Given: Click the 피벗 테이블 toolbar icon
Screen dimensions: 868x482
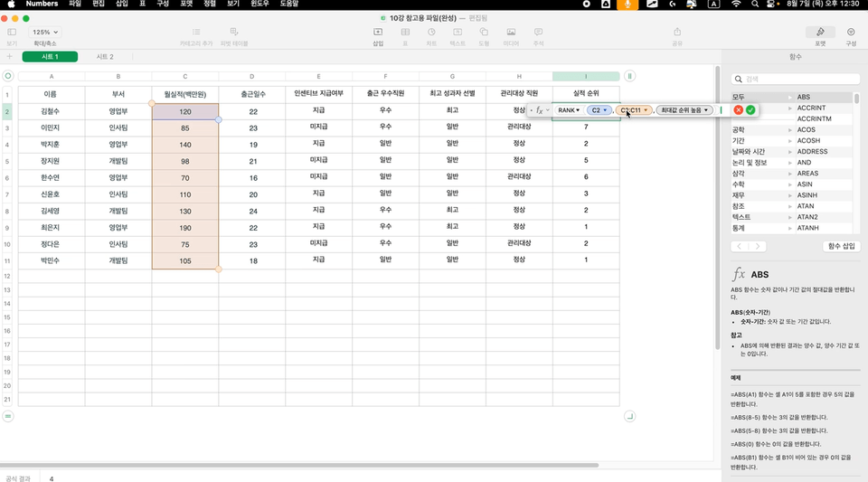Looking at the screenshot, I should pyautogui.click(x=234, y=32).
